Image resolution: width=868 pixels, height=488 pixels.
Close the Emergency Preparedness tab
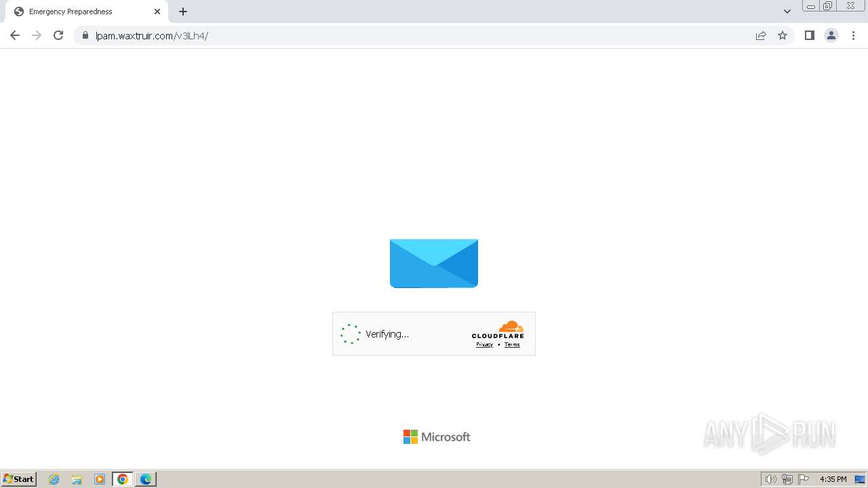(x=157, y=12)
